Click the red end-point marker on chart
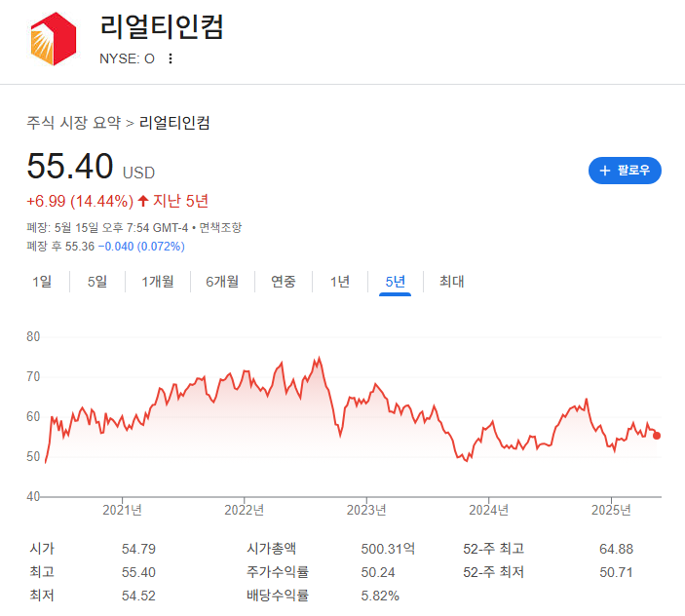 (x=657, y=436)
